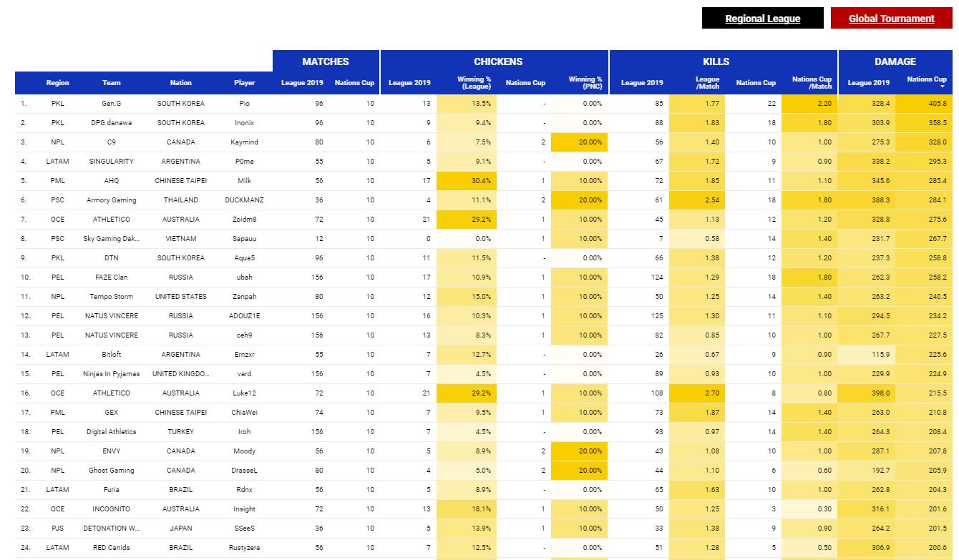Image resolution: width=959 pixels, height=560 pixels.
Task: Click the Ninjas In Pyjamas team cell
Action: [112, 374]
